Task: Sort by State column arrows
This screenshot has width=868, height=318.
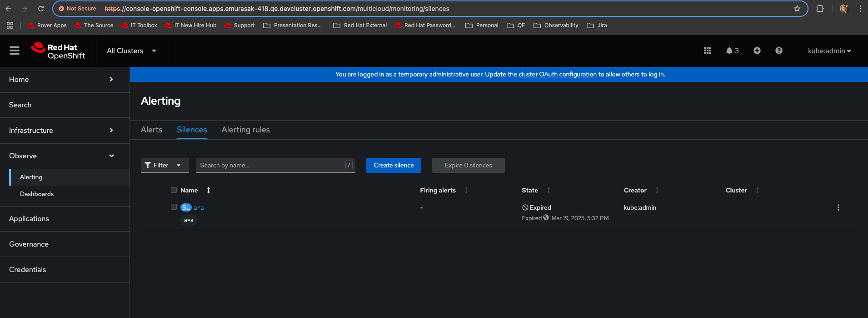Action: pos(549,190)
